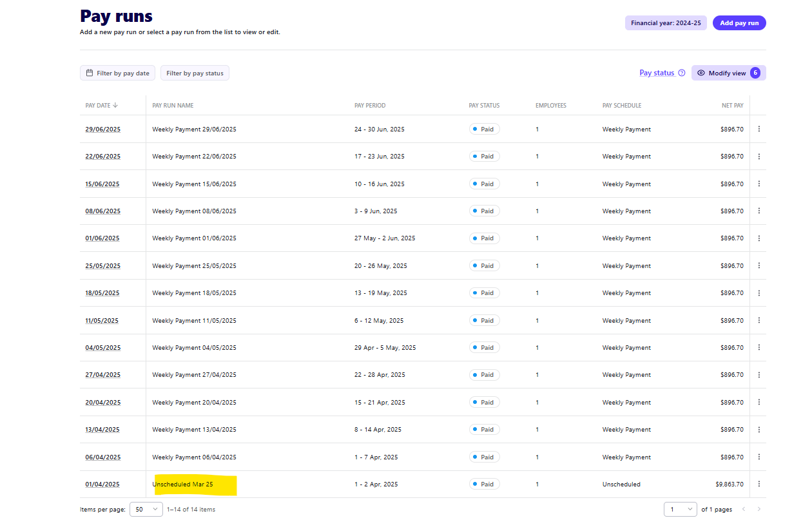Click the PAY SCHEDULE column header
Image resolution: width=812 pixels, height=527 pixels.
[x=622, y=106]
